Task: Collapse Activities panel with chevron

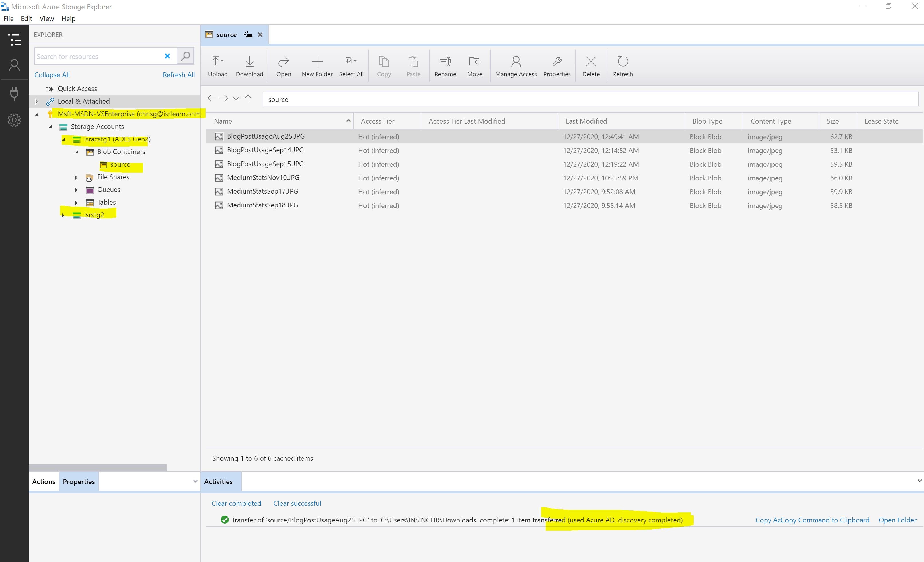Action: pos(919,481)
